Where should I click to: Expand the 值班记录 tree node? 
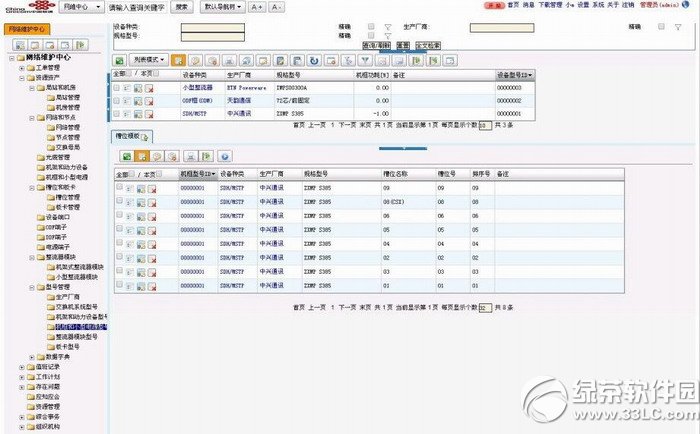[21, 367]
